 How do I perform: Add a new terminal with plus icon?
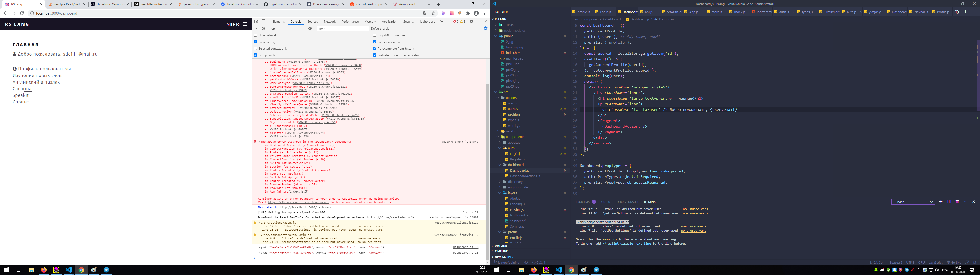941,202
